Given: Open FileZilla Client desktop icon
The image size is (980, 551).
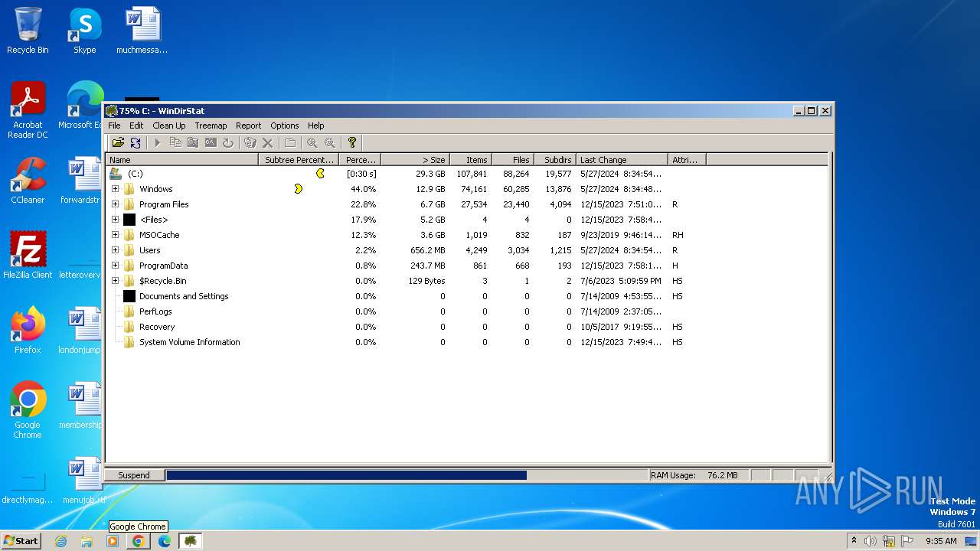Looking at the screenshot, I should [28, 256].
